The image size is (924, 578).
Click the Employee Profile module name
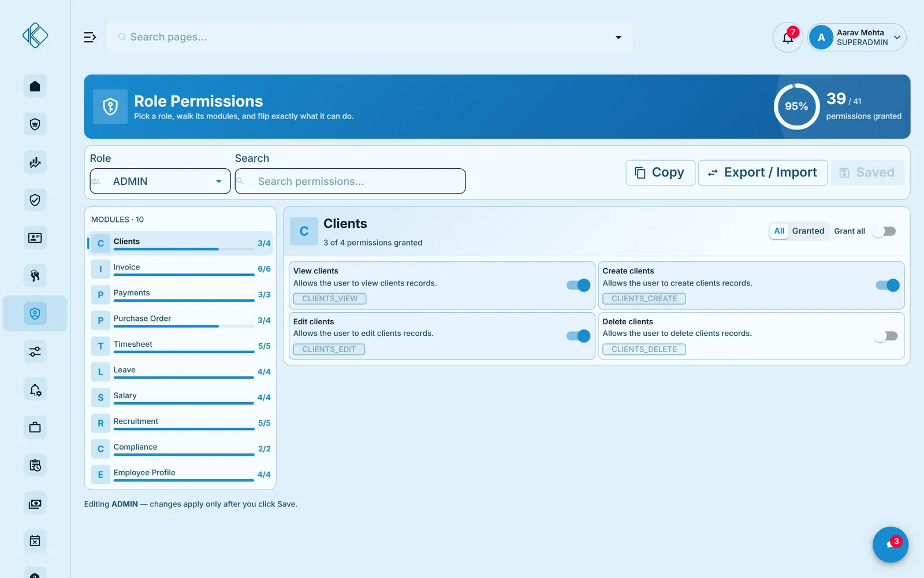(144, 473)
